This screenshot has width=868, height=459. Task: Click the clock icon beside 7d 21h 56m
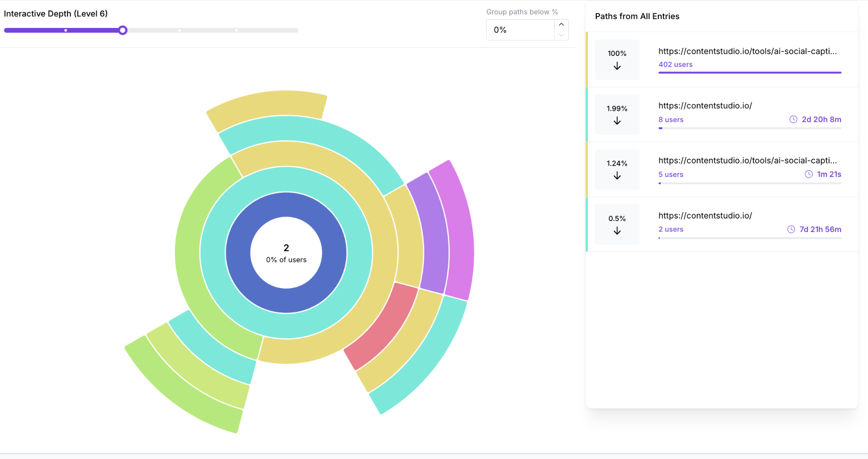coord(791,229)
